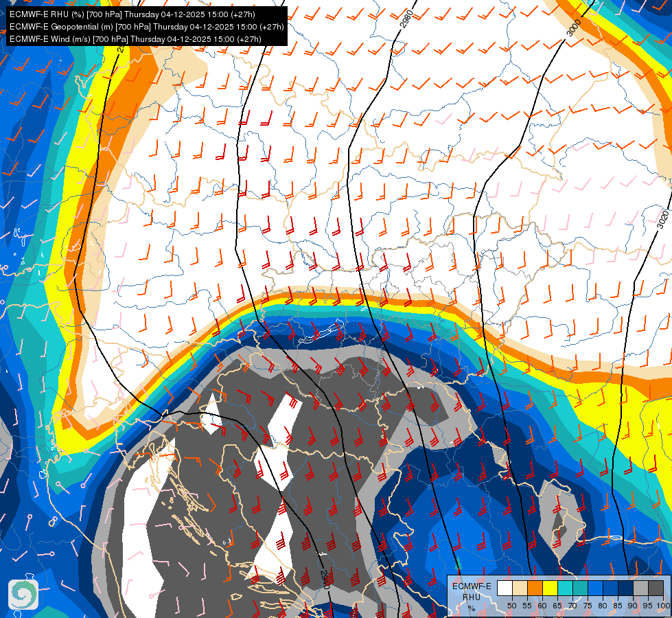Click the legend tick value '65'
The image size is (672, 618).
[557, 606]
